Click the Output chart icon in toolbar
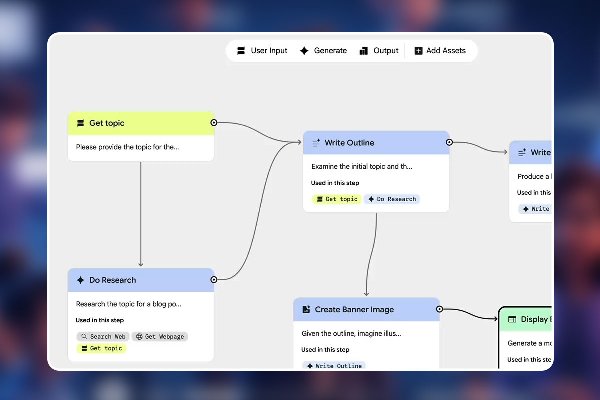This screenshot has width=600, height=400. pos(364,51)
